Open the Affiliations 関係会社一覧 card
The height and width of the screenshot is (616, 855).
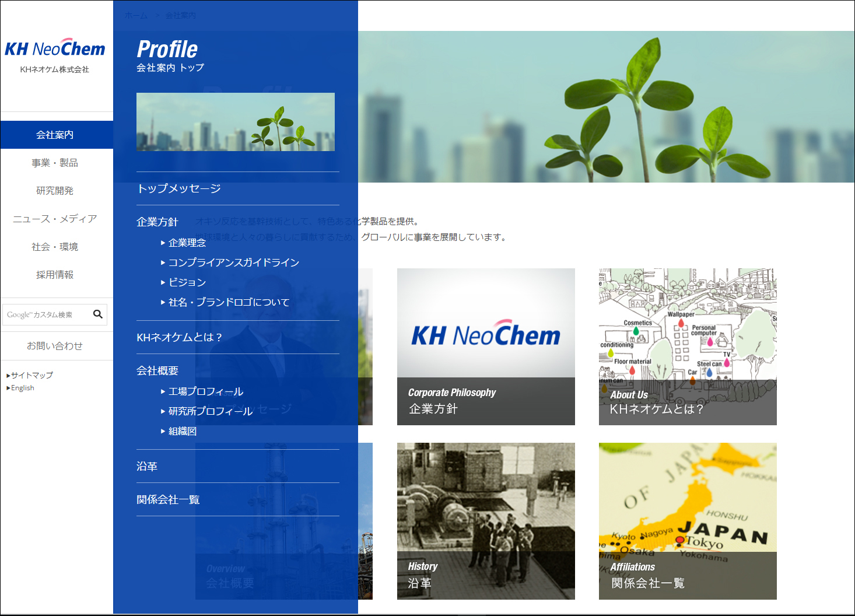pyautogui.click(x=688, y=521)
